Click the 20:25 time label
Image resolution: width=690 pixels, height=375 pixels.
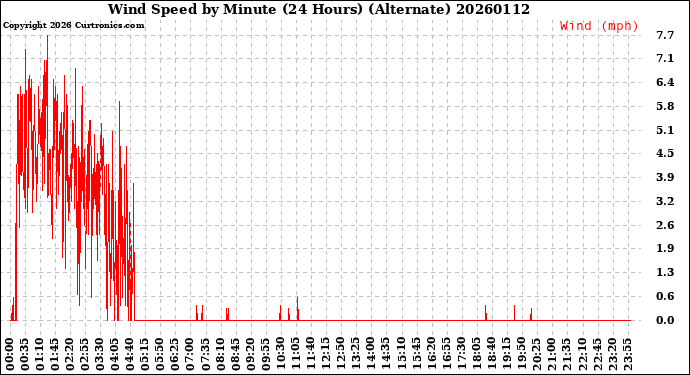(x=537, y=354)
